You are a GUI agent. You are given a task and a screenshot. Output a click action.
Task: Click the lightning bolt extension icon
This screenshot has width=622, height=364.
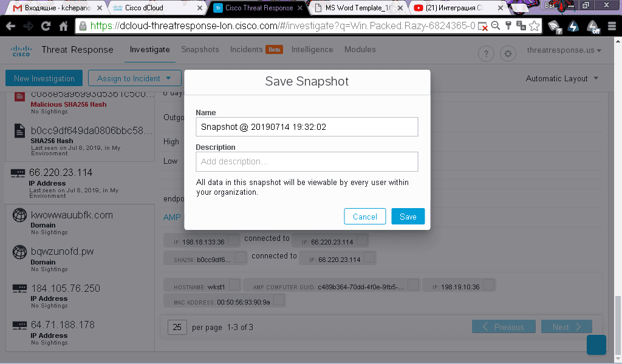click(x=573, y=26)
